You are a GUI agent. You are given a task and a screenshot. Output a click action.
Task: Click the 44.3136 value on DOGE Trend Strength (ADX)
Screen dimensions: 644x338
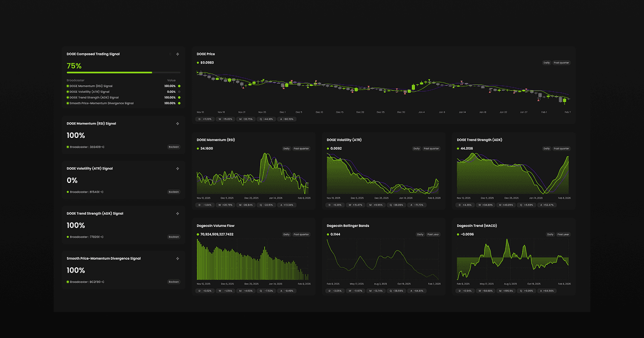(466, 149)
